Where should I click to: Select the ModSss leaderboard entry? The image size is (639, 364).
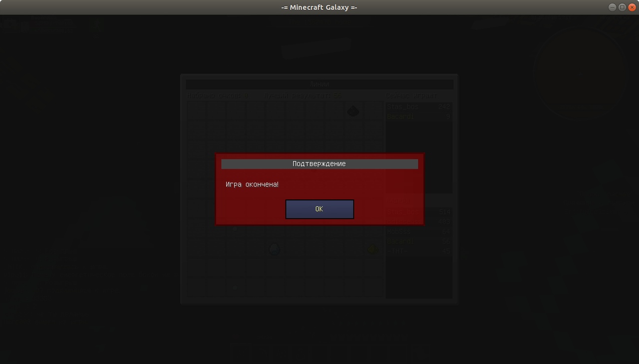(x=418, y=231)
